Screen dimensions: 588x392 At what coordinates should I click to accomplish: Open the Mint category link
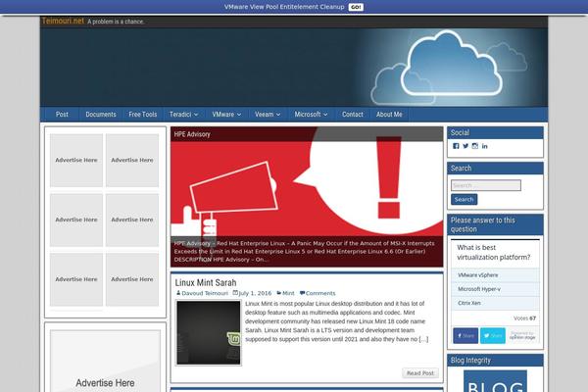(x=288, y=293)
